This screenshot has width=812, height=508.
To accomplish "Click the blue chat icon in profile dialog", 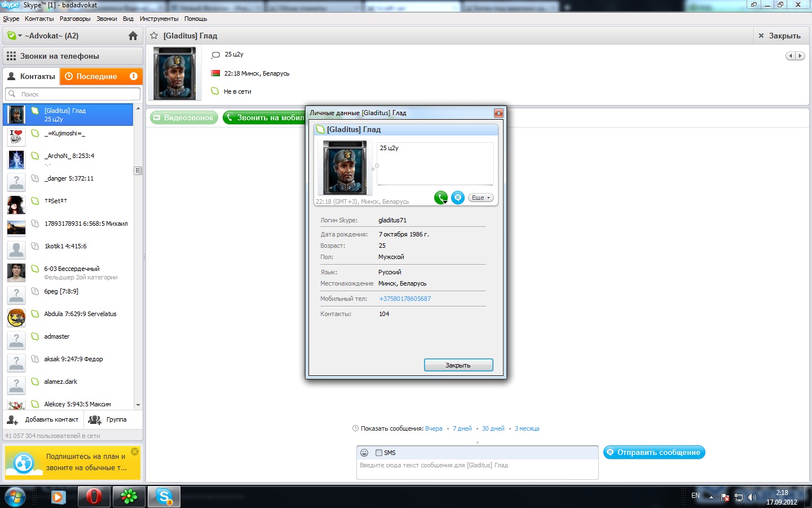I will pos(458,198).
